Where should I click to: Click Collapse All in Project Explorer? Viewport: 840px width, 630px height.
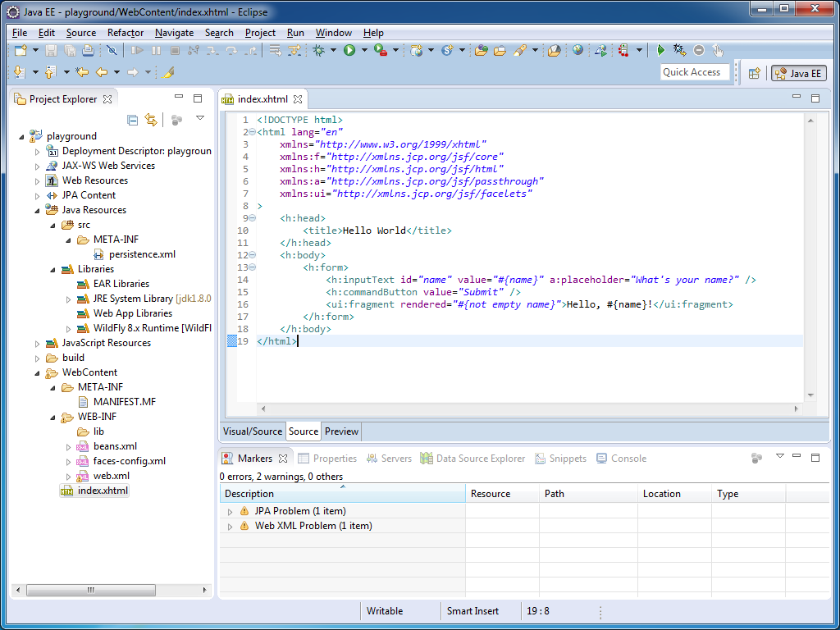click(x=133, y=120)
